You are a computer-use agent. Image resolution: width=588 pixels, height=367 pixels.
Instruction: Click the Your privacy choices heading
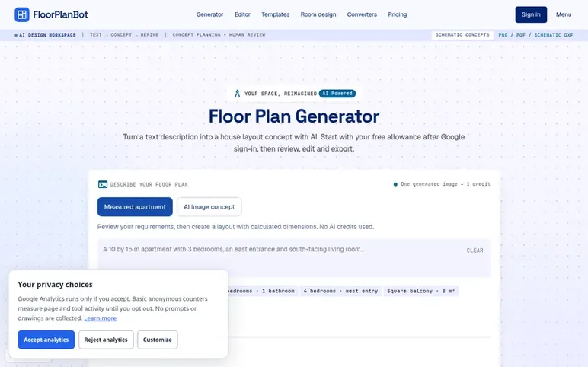pyautogui.click(x=55, y=285)
